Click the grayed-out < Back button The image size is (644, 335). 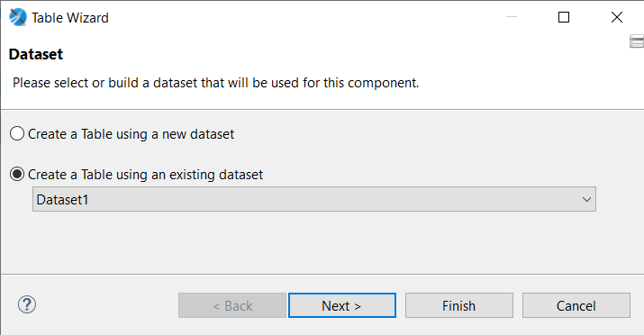click(x=232, y=305)
